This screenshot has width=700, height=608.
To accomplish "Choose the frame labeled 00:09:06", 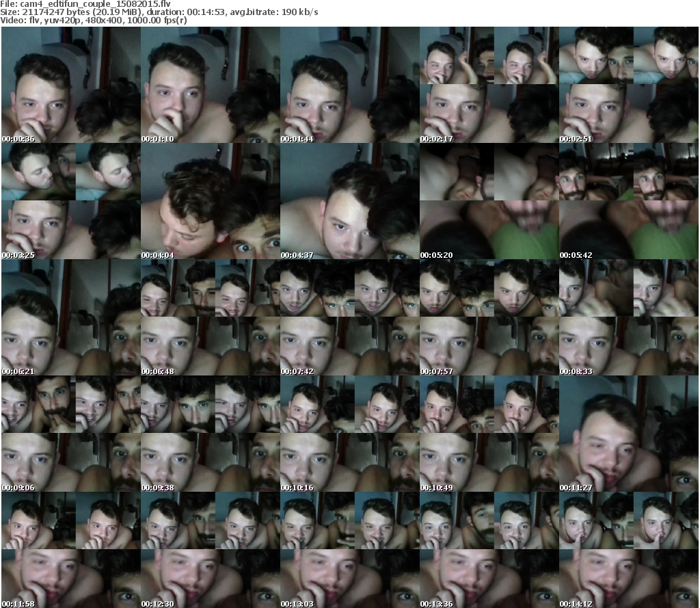I will click(71, 434).
